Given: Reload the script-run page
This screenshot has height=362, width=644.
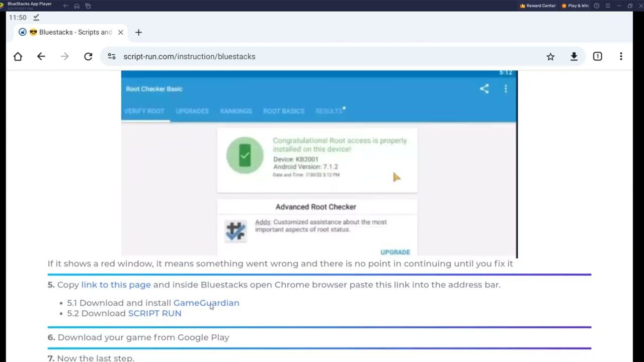Looking at the screenshot, I should coord(88,57).
